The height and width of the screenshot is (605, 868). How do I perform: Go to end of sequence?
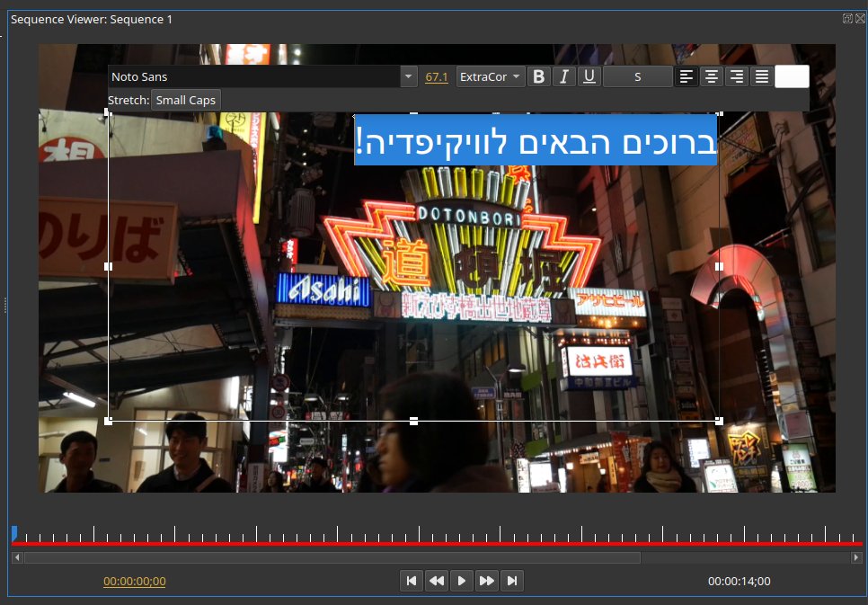tap(512, 581)
